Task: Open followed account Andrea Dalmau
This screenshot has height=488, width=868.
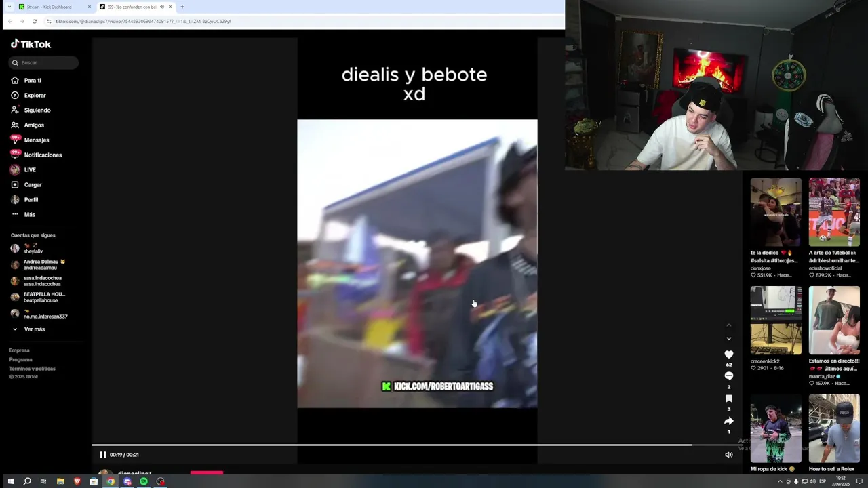Action: click(38, 264)
